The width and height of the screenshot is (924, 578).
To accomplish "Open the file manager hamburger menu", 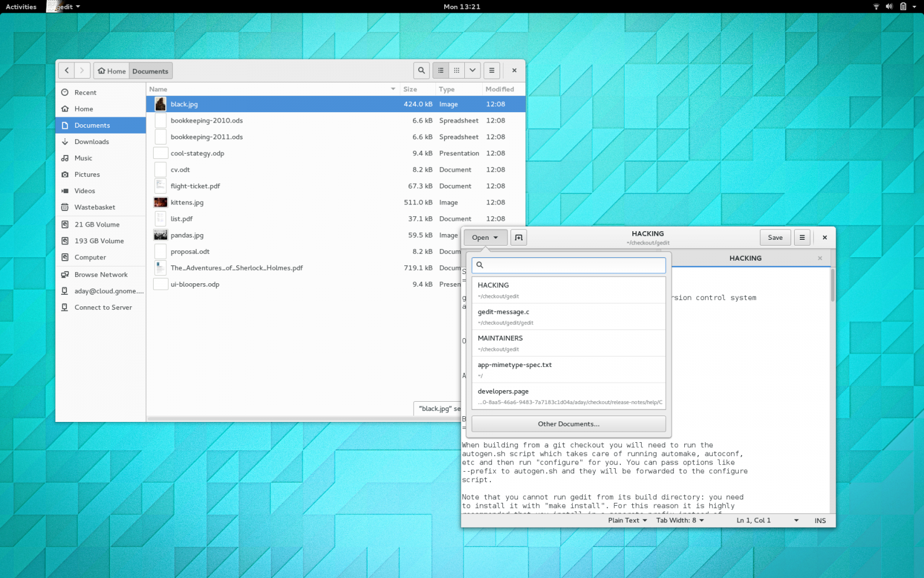I will click(491, 71).
